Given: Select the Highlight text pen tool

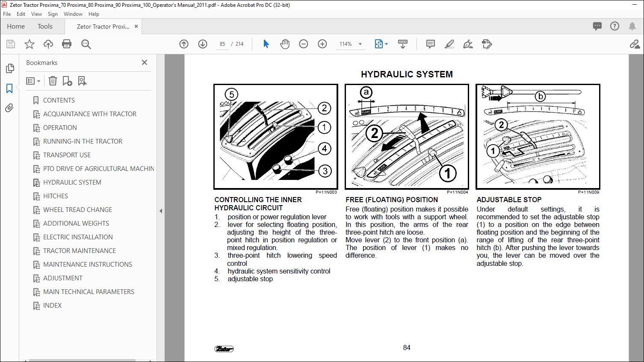Looking at the screenshot, I should pyautogui.click(x=449, y=44).
